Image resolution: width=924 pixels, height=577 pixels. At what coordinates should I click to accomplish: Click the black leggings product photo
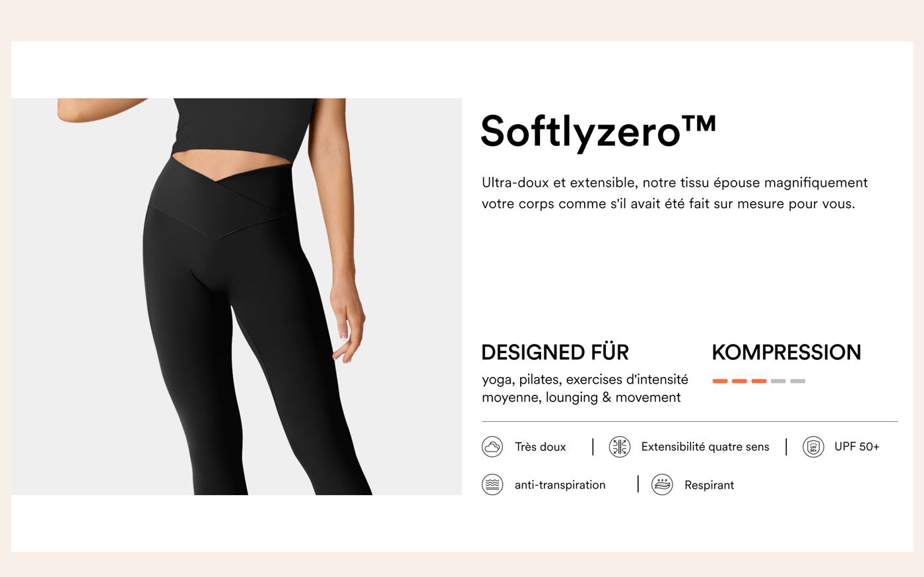pyautogui.click(x=236, y=296)
